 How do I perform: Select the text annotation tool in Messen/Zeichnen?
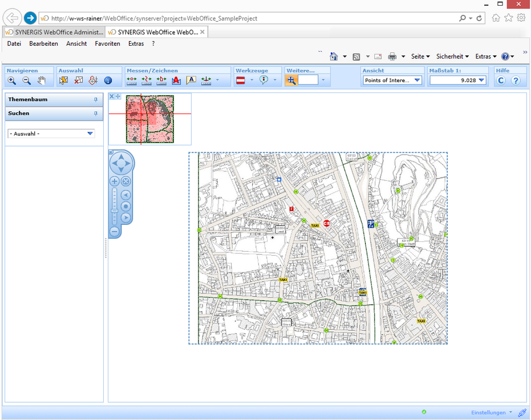point(192,80)
